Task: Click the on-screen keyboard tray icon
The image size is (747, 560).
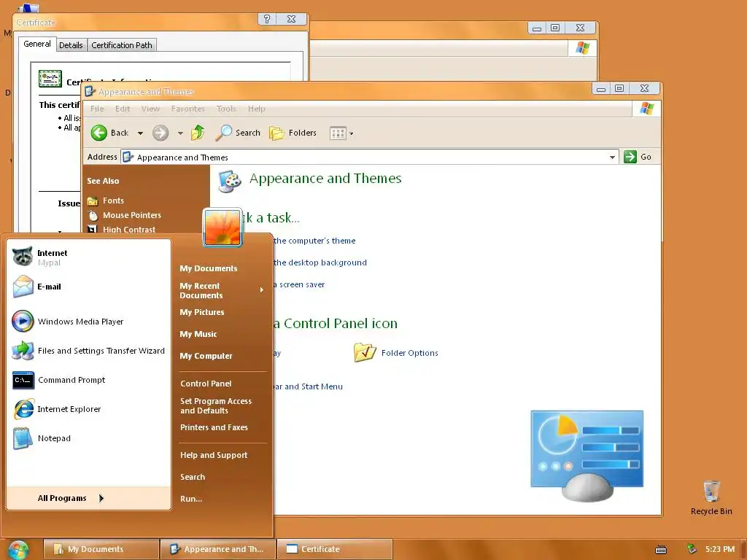Action: pyautogui.click(x=661, y=550)
